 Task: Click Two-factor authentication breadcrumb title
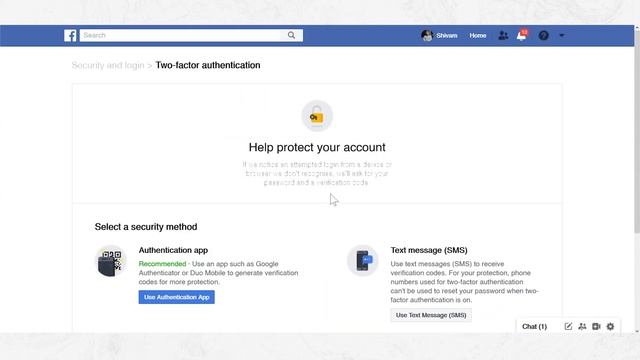coord(208,65)
